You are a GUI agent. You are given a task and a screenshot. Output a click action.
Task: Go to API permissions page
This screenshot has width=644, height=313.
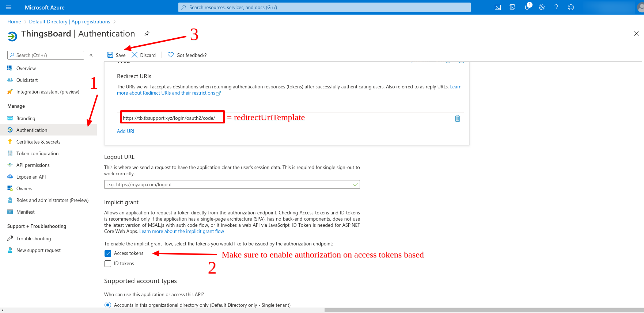point(33,165)
